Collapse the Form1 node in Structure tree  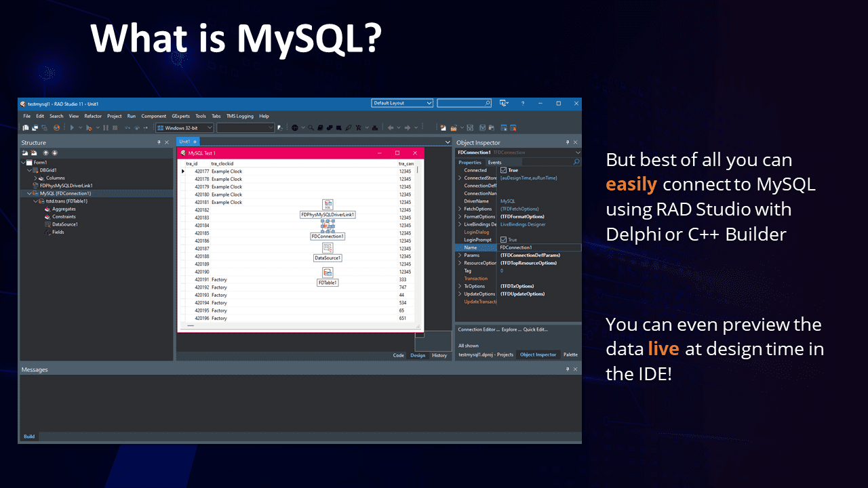coord(24,163)
